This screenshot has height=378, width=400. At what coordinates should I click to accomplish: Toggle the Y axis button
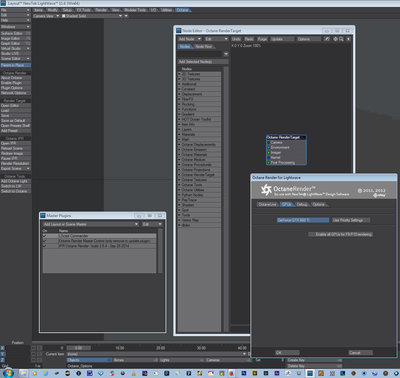3,354
